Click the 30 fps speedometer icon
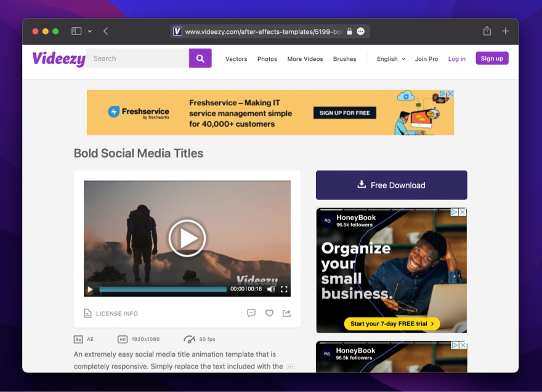The width and height of the screenshot is (542, 392). click(190, 338)
